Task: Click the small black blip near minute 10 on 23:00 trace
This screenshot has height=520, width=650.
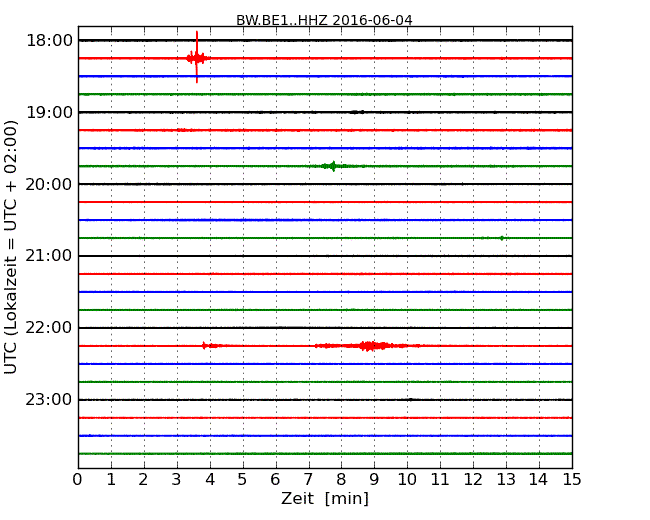Action: tap(410, 399)
